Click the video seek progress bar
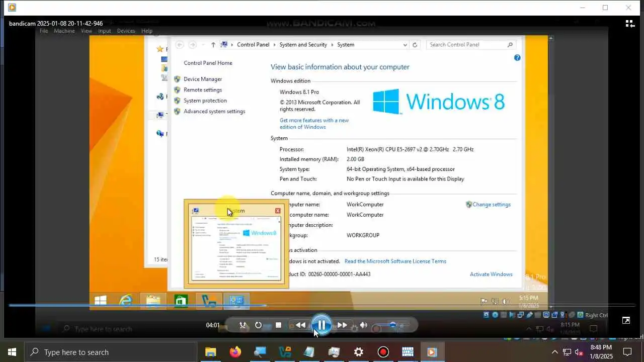 [322, 305]
